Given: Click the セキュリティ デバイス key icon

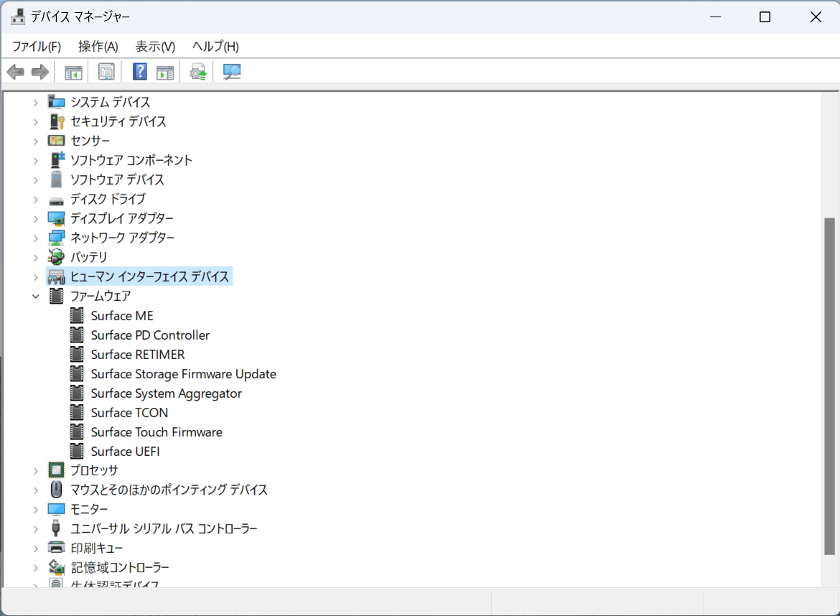Looking at the screenshot, I should click(x=56, y=121).
